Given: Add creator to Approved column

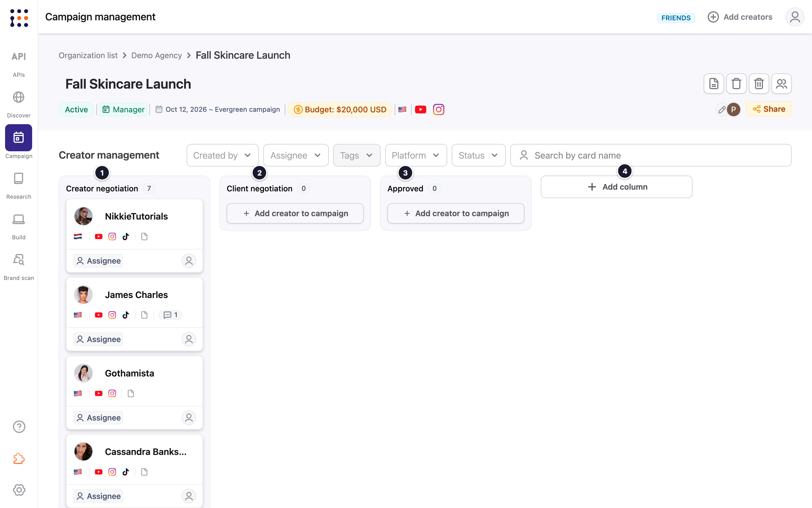Looking at the screenshot, I should pyautogui.click(x=456, y=213).
